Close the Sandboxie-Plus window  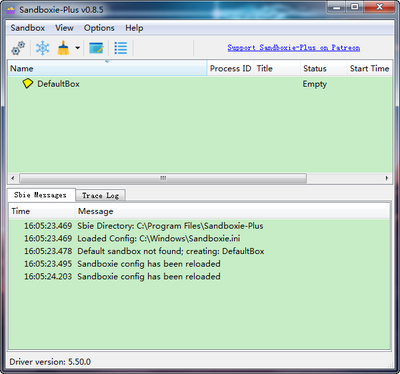pos(379,7)
